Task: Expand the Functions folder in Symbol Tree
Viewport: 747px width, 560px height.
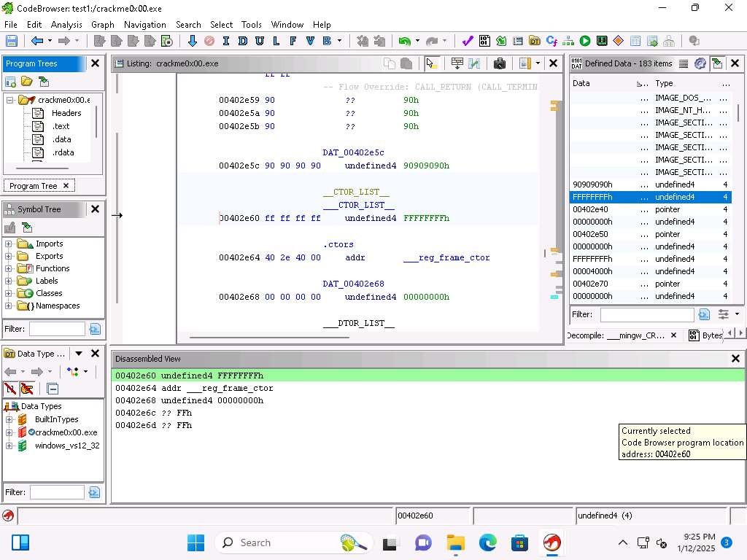Action: click(x=9, y=268)
